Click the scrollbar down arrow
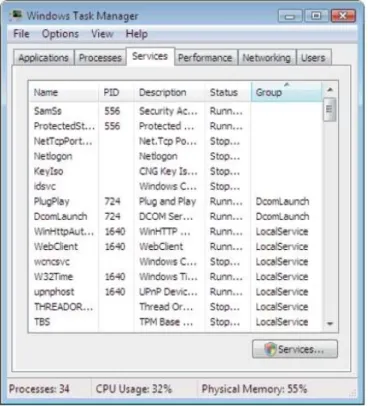This screenshot has height=406, width=368. (330, 323)
